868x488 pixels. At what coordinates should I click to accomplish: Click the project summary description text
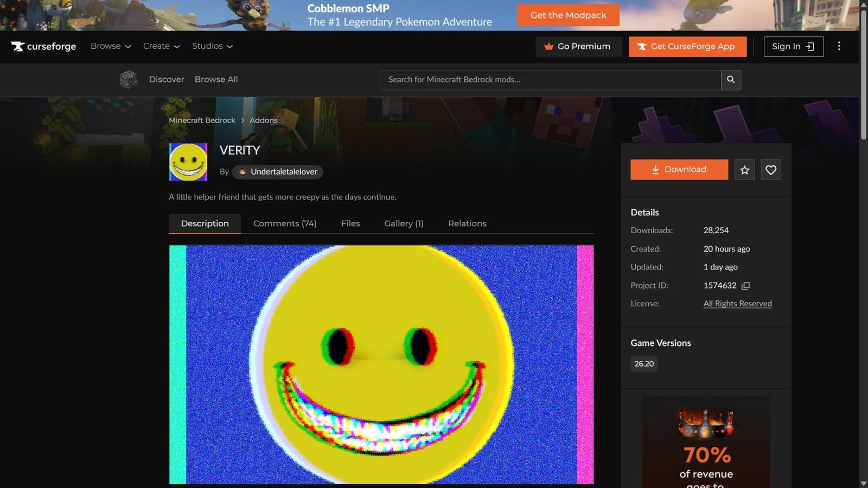[x=283, y=197]
